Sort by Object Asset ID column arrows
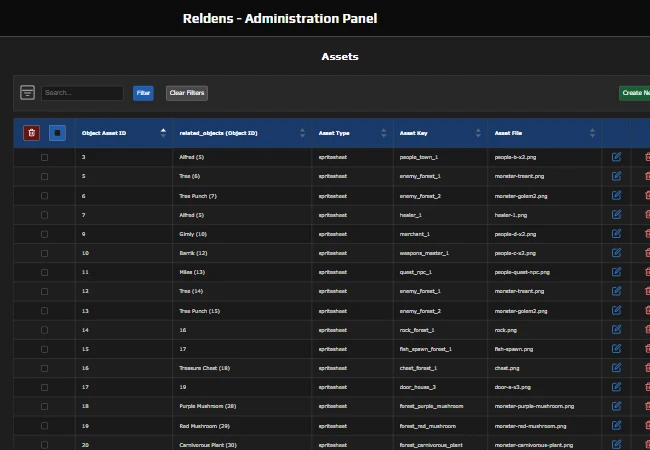The image size is (650, 450). (x=163, y=133)
